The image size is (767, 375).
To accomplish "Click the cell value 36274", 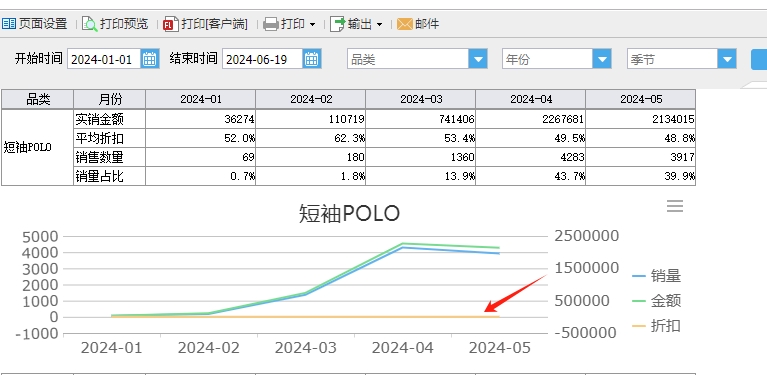I will 201,119.
